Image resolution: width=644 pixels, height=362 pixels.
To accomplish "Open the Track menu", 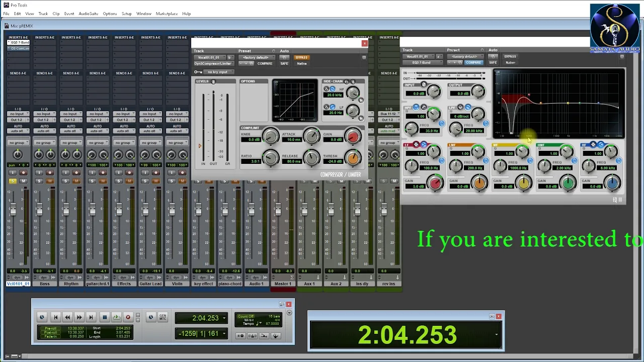I will tap(43, 14).
